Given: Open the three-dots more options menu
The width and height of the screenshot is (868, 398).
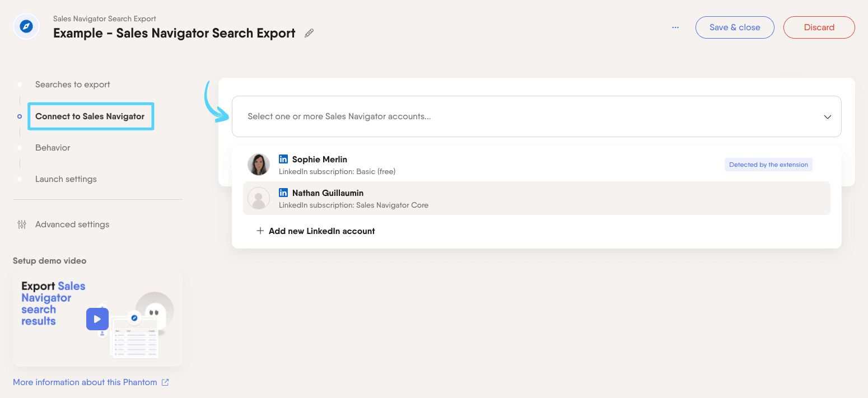Looking at the screenshot, I should [675, 27].
